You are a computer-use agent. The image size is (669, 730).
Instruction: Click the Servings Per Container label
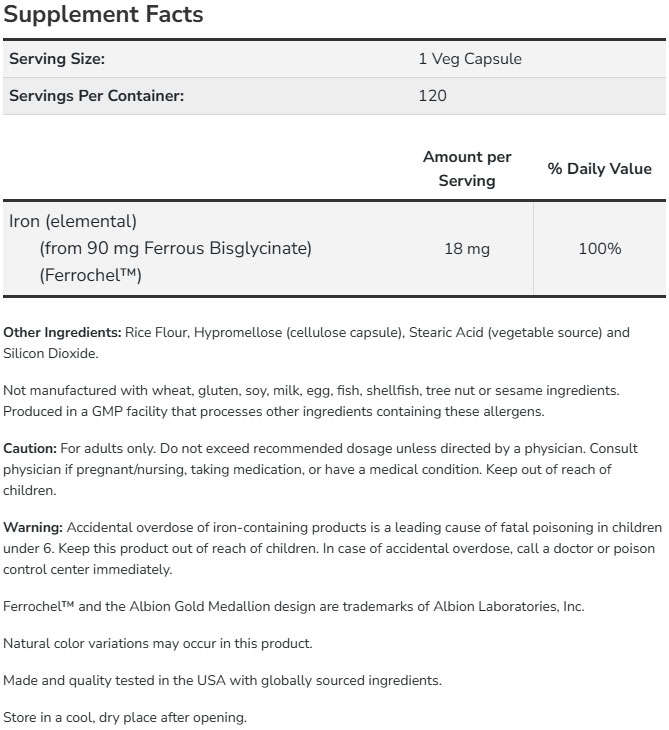click(96, 96)
